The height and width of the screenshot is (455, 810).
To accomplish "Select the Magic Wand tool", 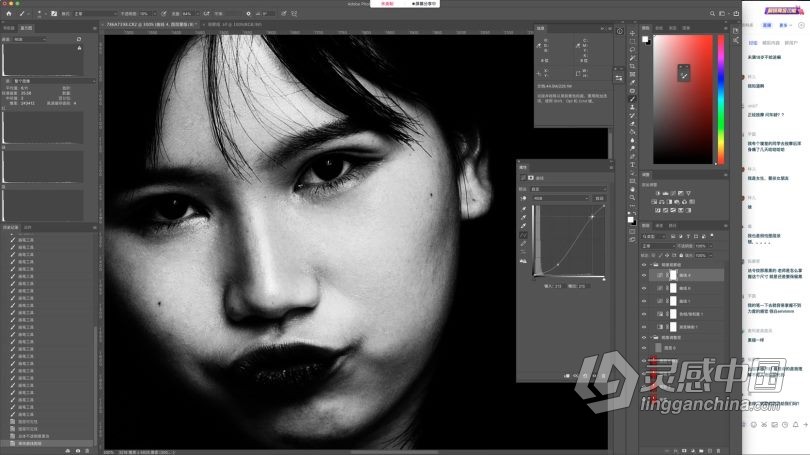I will 632,58.
